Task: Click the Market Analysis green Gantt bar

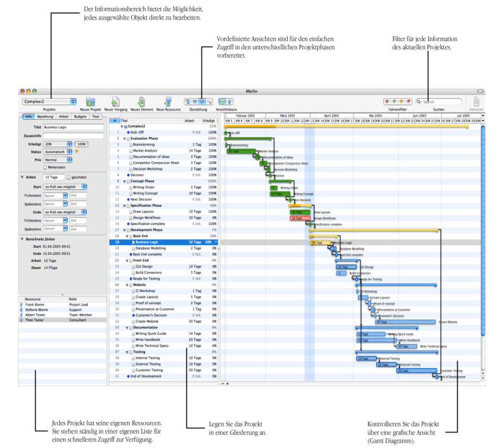Action: point(242,151)
